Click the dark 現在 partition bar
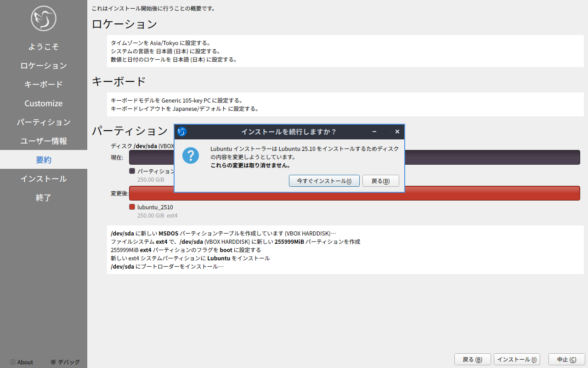Image resolution: width=588 pixels, height=368 pixels. [x=354, y=157]
